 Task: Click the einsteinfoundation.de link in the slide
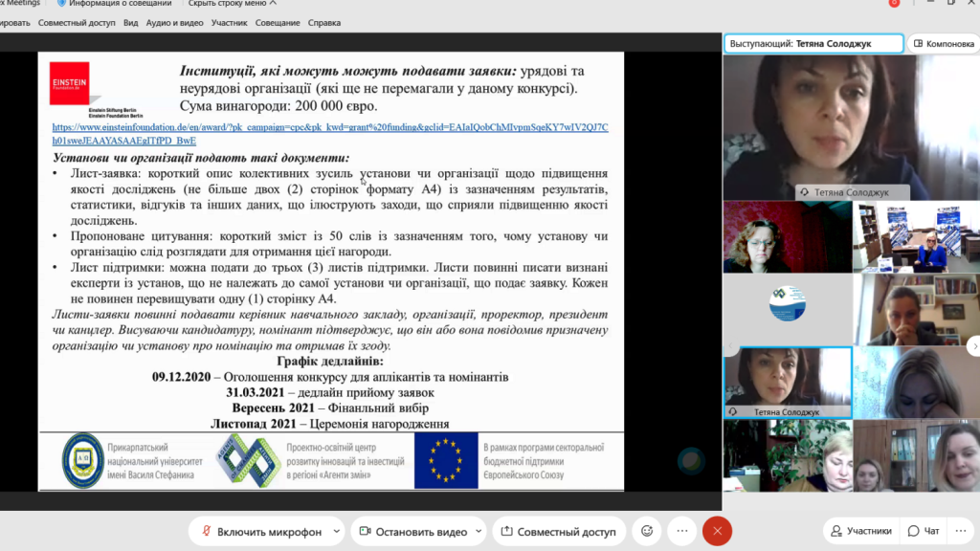point(329,132)
